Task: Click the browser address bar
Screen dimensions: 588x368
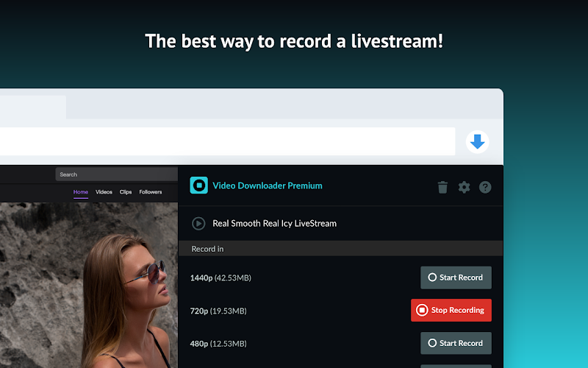Action: [x=227, y=141]
